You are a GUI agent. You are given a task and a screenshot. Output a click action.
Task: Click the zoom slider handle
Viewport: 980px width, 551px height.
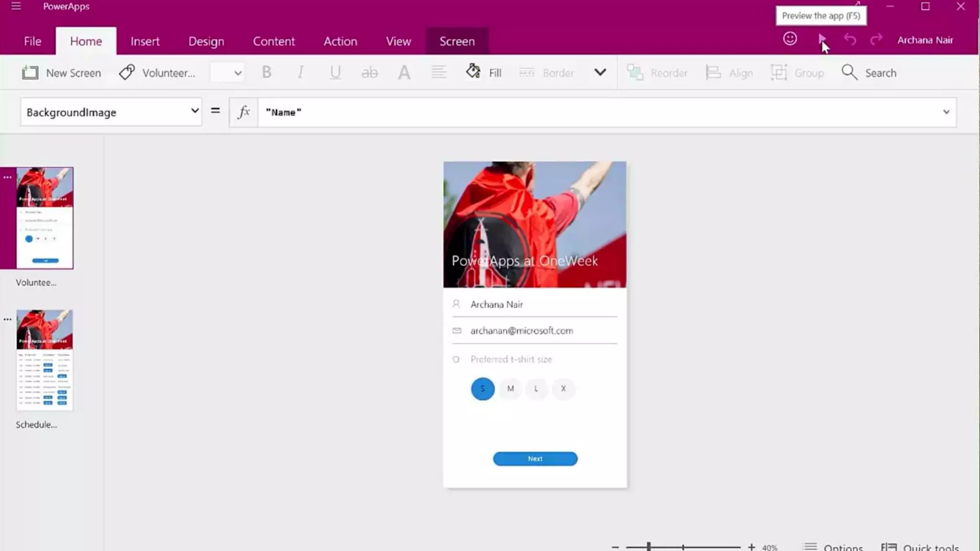click(649, 546)
